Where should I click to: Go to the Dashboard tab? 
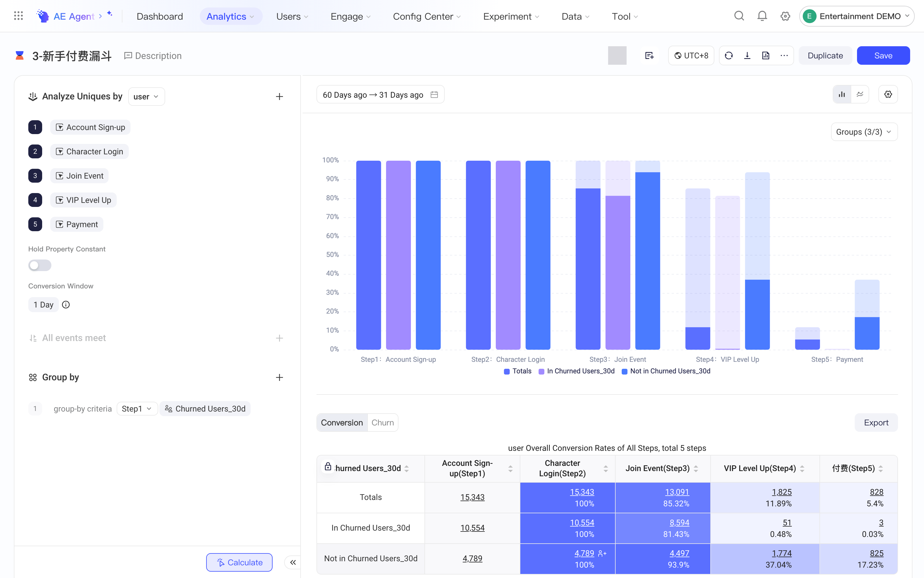[160, 16]
